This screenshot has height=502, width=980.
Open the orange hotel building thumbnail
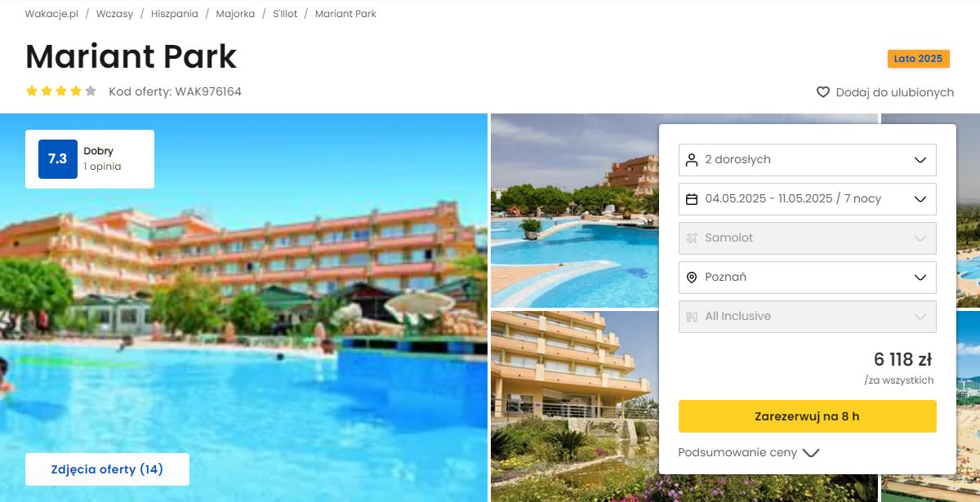573,406
